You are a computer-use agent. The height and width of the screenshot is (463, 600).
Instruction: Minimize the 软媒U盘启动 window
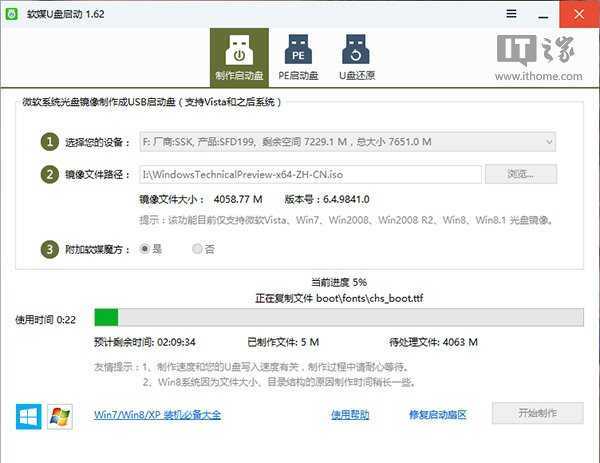[543, 17]
